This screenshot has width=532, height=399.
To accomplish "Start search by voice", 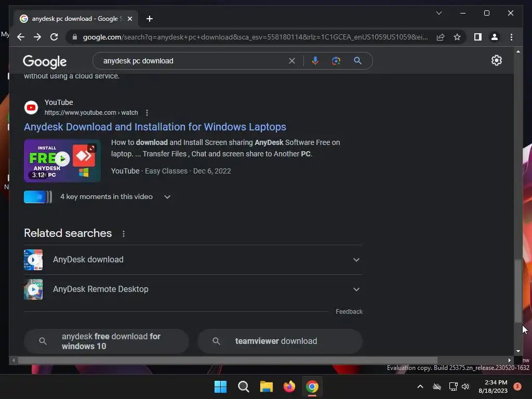I will (315, 61).
